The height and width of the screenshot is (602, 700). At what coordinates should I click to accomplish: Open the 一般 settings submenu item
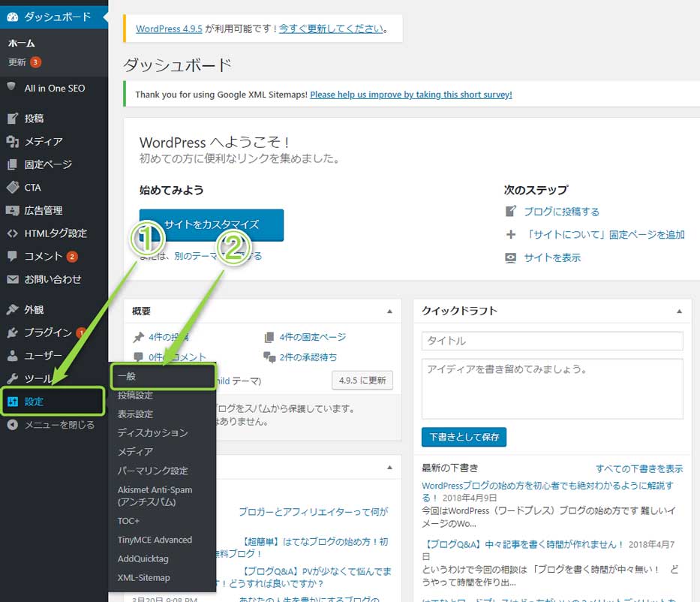[x=163, y=377]
